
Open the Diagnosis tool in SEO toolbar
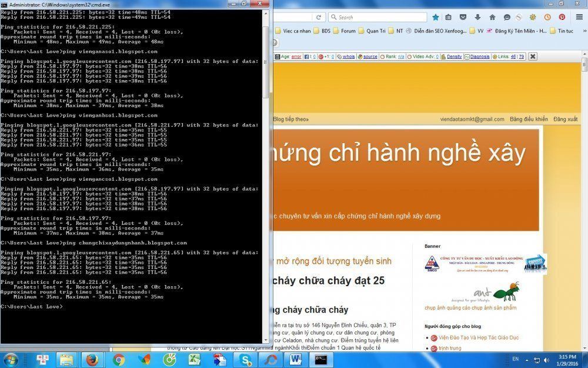pos(480,57)
